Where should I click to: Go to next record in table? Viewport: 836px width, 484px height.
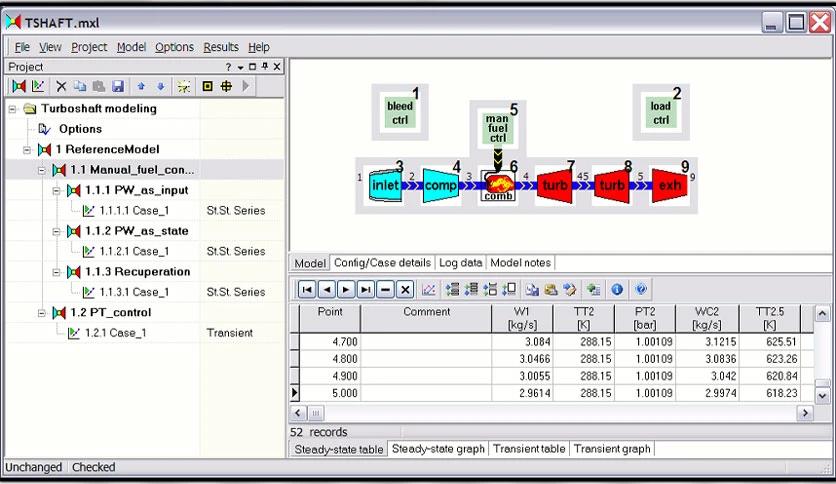346,289
